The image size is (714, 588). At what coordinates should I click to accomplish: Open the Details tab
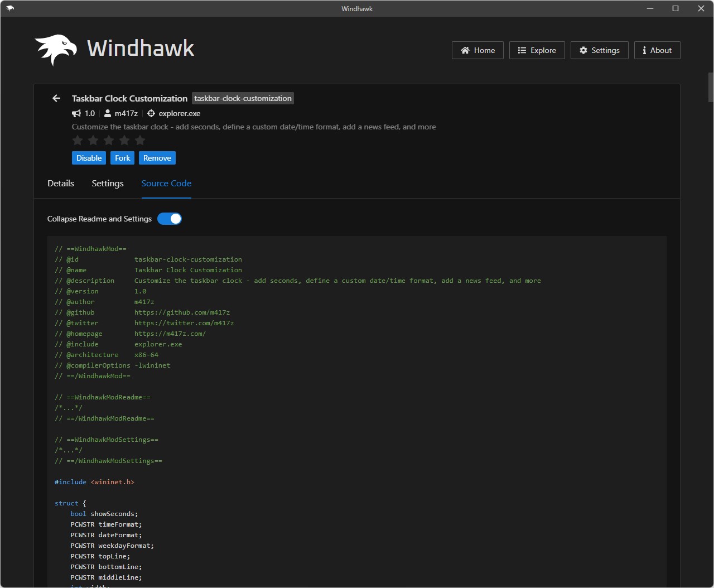[x=61, y=184]
